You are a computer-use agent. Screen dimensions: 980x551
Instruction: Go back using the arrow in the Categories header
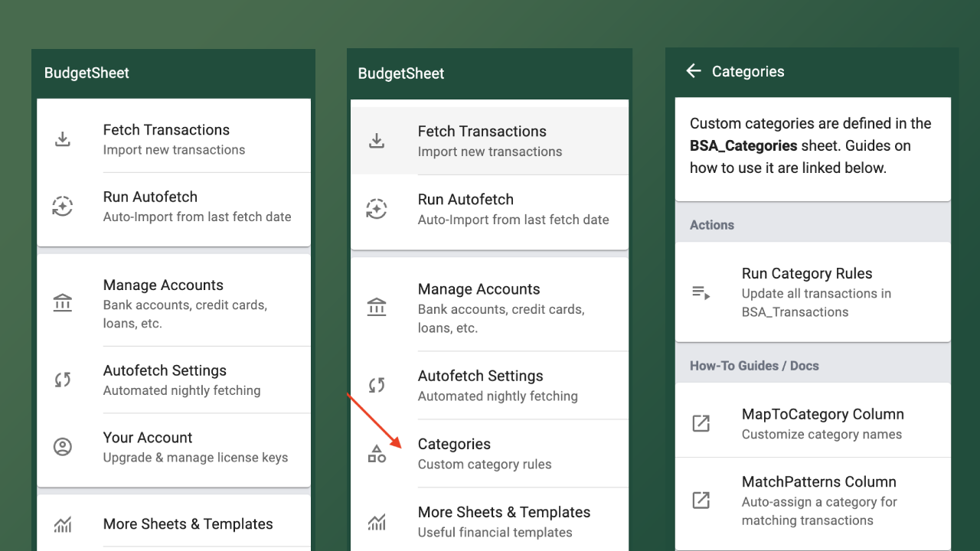(694, 71)
